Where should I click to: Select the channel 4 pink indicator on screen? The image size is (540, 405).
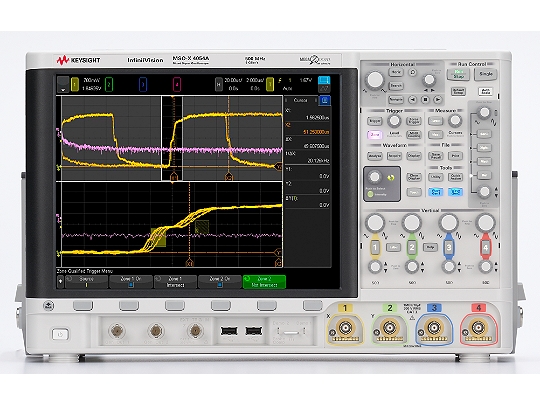pos(177,84)
